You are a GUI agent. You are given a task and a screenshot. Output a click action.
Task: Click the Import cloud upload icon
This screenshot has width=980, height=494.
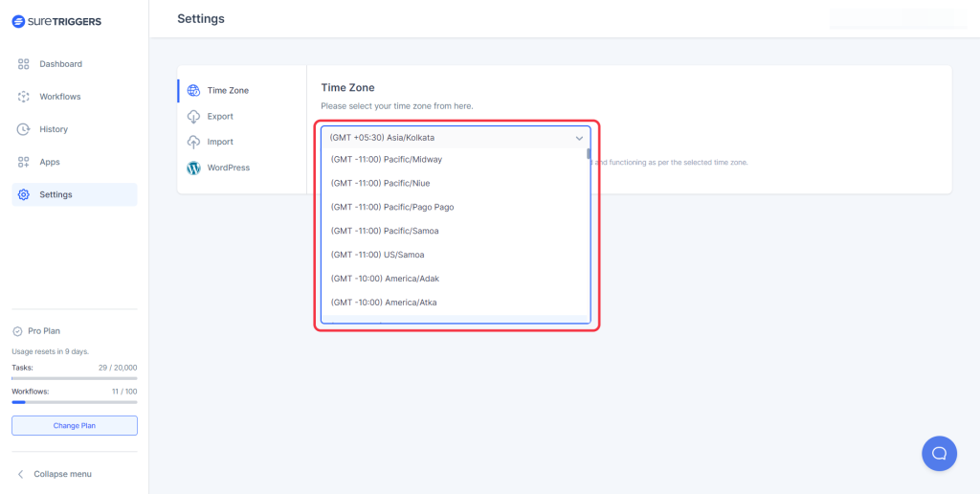193,142
